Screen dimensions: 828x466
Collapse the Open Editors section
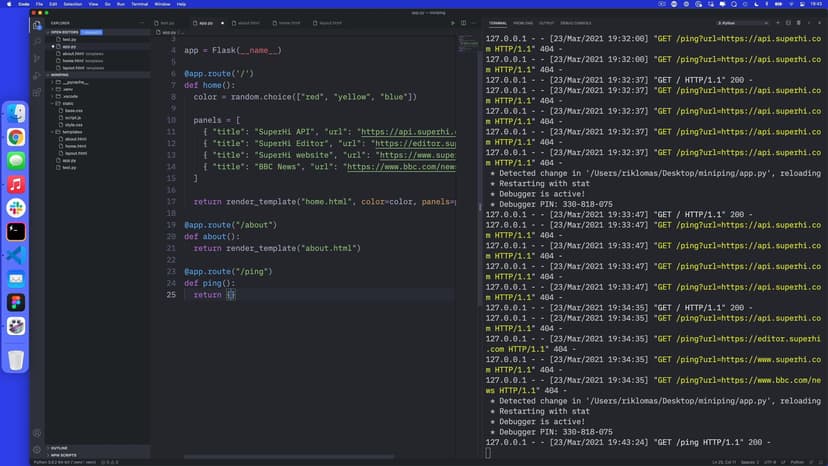click(63, 32)
